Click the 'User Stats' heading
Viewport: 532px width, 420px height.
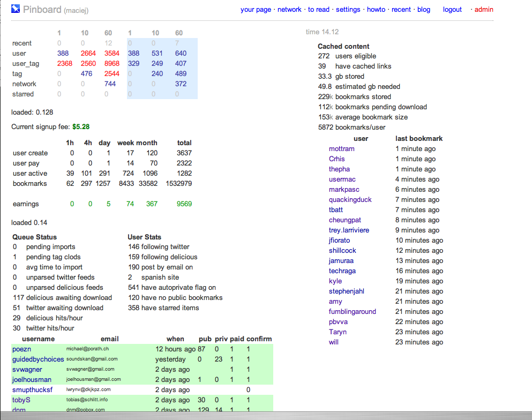tap(145, 237)
